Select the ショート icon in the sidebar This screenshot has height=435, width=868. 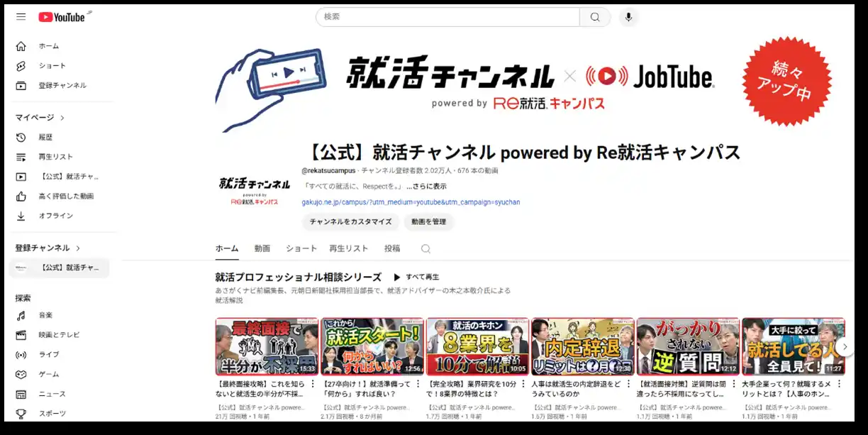[21, 65]
